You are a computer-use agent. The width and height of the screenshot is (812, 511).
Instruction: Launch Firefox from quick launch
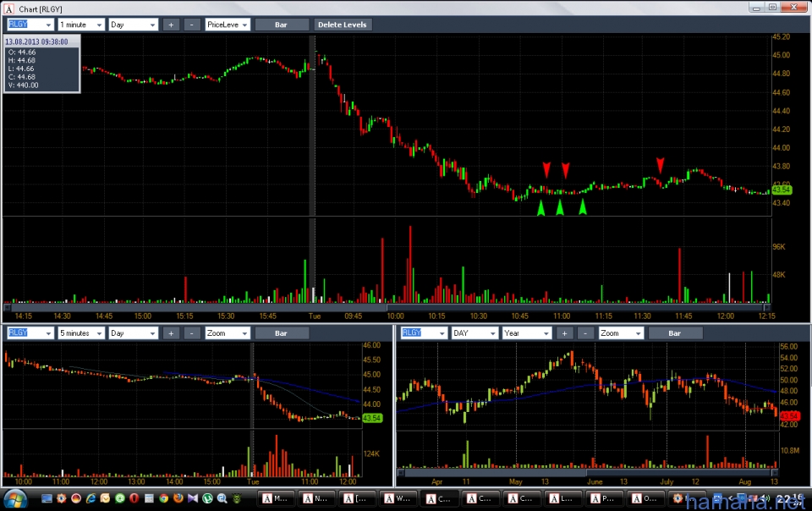pos(178,498)
